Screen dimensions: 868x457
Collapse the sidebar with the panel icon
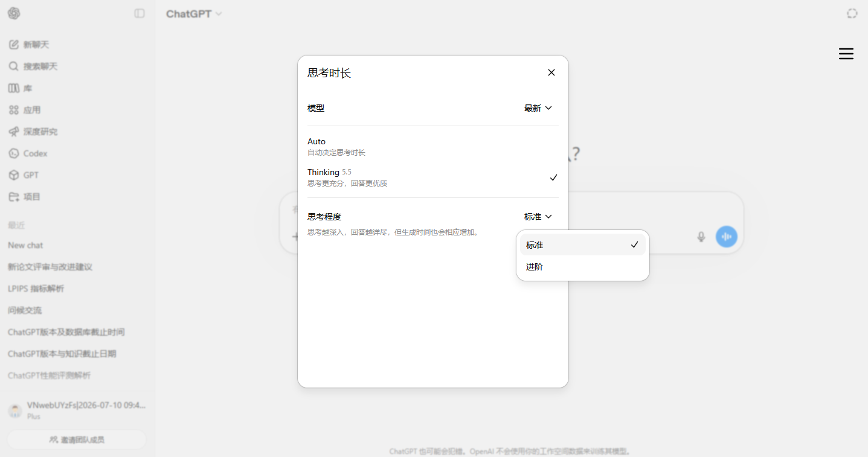tap(140, 13)
